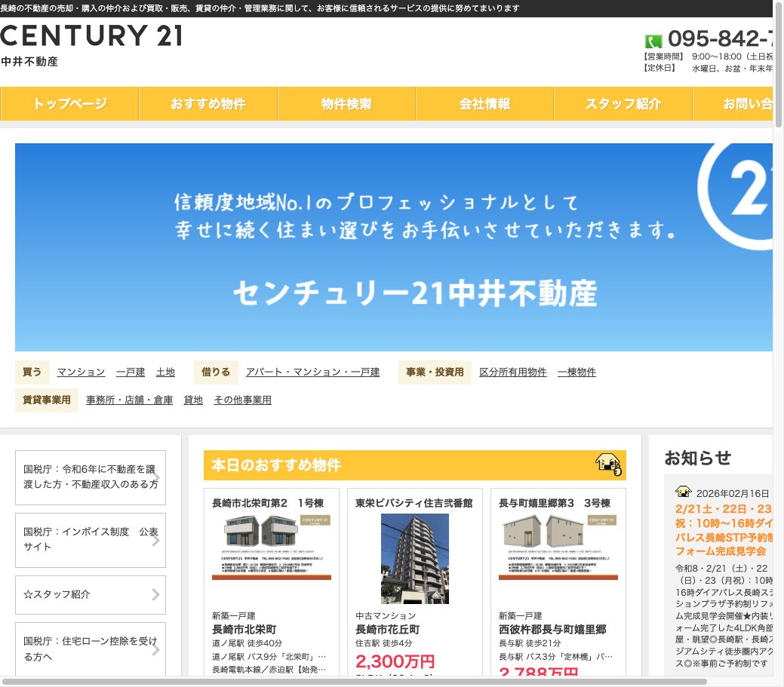The image size is (784, 687).
Task: Click 区分所有用物件 link
Action: (x=513, y=373)
